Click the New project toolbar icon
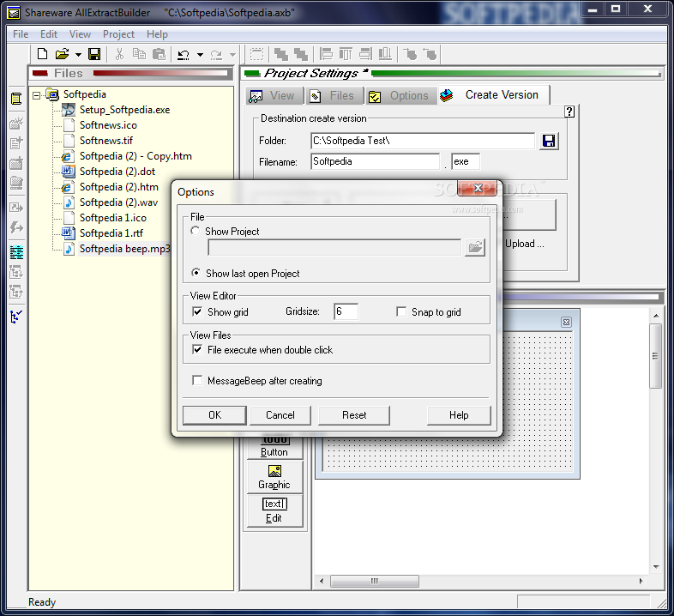 point(42,54)
